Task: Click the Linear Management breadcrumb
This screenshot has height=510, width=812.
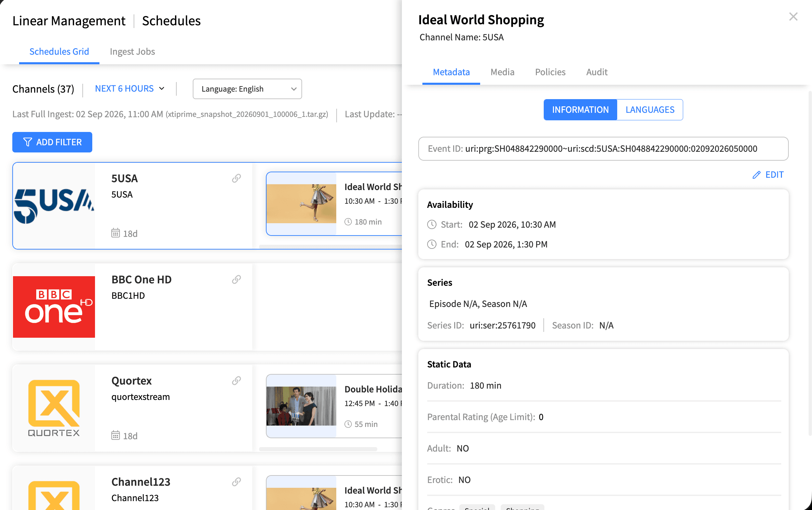Action: tap(69, 21)
